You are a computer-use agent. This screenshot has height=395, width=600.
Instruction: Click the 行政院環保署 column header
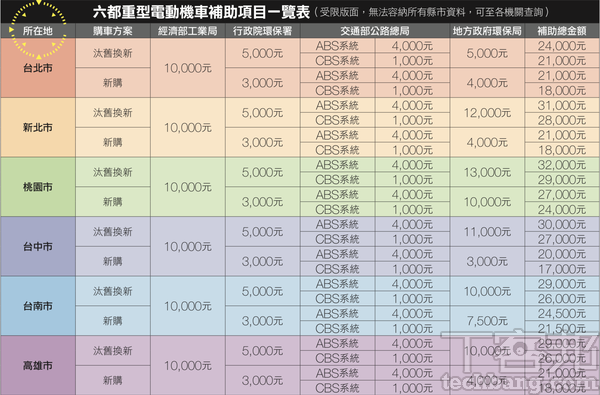click(x=262, y=31)
